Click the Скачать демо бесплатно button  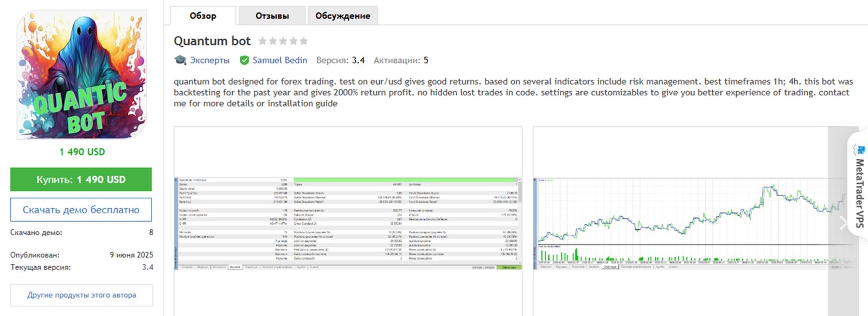click(x=81, y=210)
